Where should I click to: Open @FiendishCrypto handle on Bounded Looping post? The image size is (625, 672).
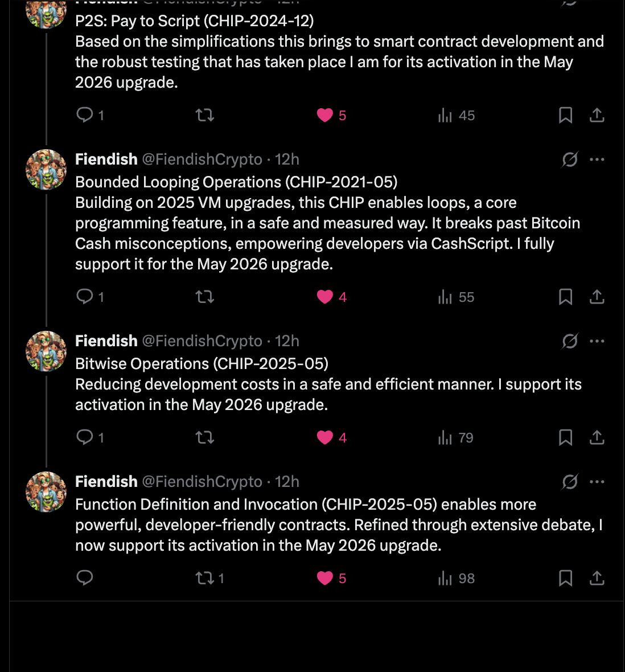coord(202,159)
